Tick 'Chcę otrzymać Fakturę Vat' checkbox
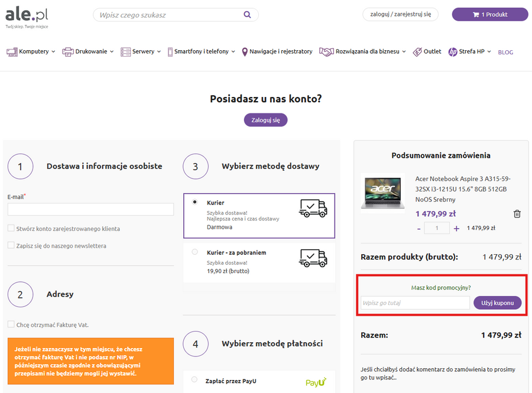Screen dimensions: 532x393 11,324
